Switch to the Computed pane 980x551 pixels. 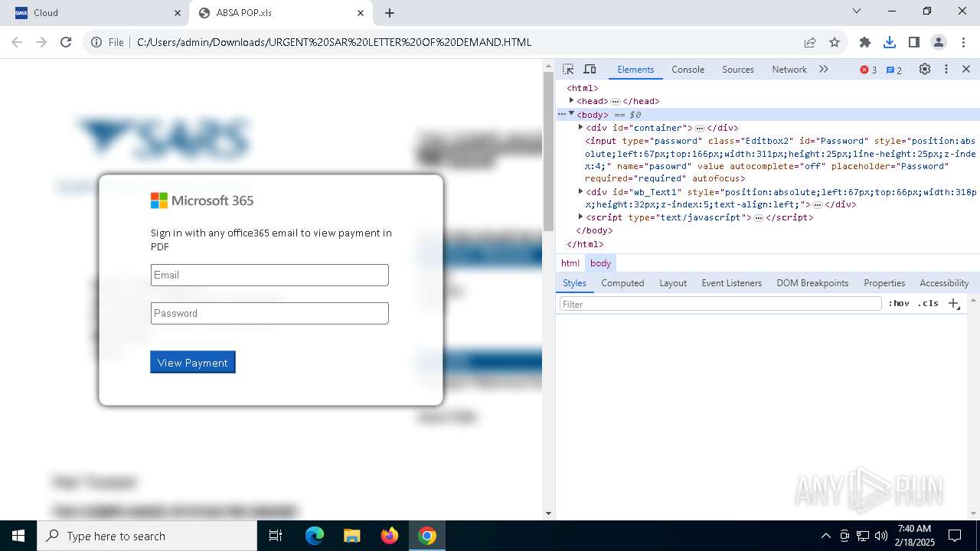pyautogui.click(x=622, y=283)
